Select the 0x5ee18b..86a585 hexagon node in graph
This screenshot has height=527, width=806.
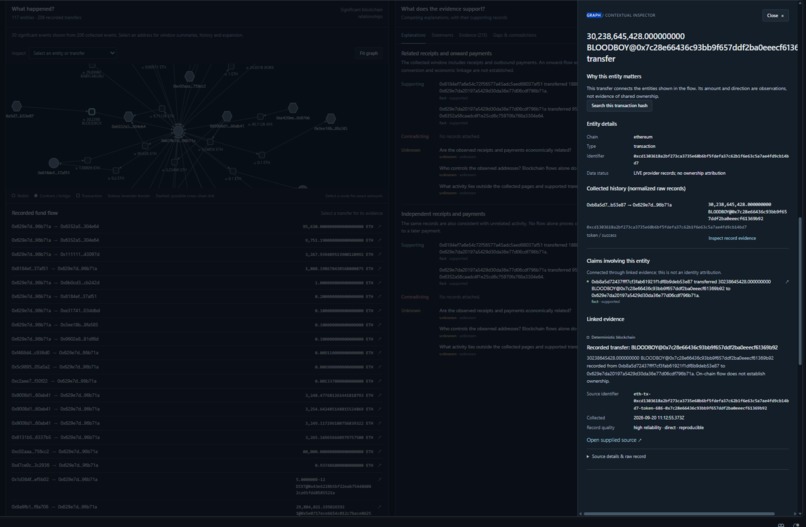(331, 119)
